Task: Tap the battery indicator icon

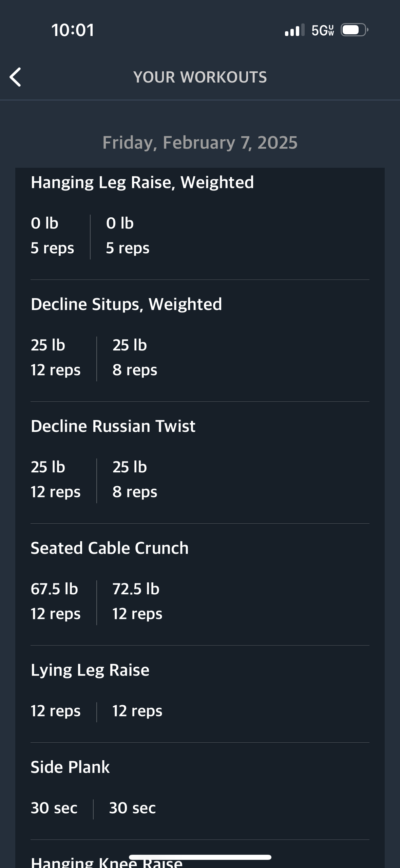Action: [355, 30]
